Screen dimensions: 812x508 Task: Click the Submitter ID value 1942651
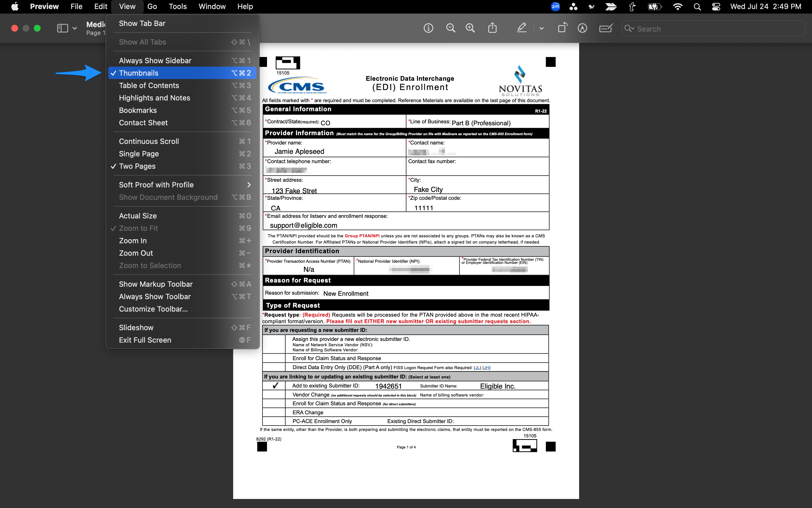[x=388, y=386]
